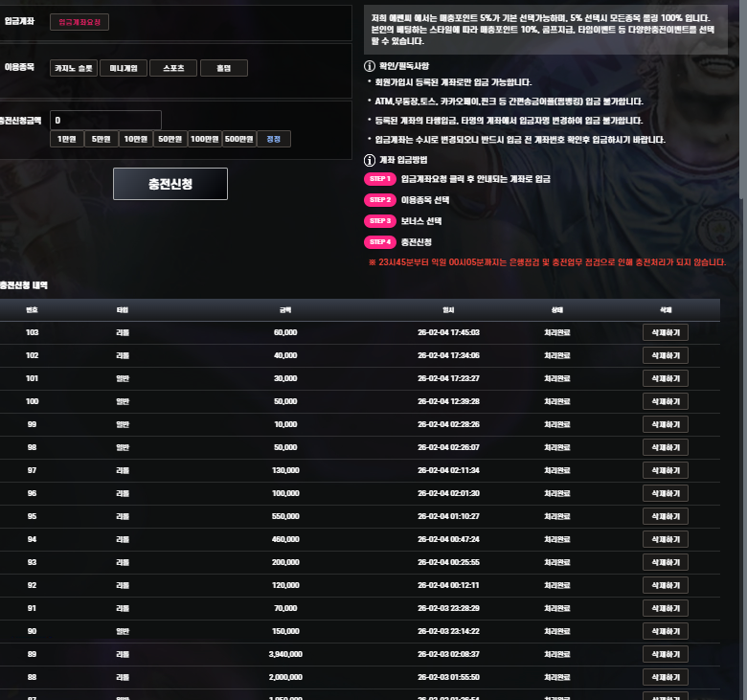Click the 금액 column header
This screenshot has width=747, height=700.
285,310
